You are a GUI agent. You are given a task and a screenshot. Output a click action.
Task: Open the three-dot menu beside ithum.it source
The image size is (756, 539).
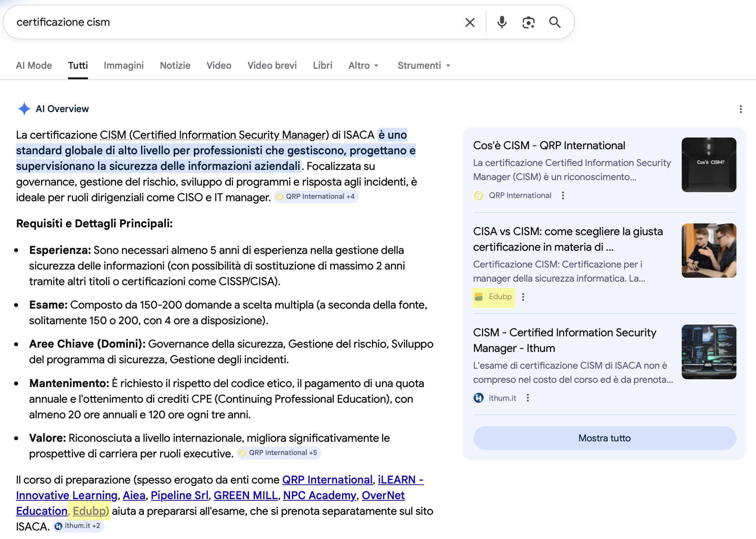528,398
